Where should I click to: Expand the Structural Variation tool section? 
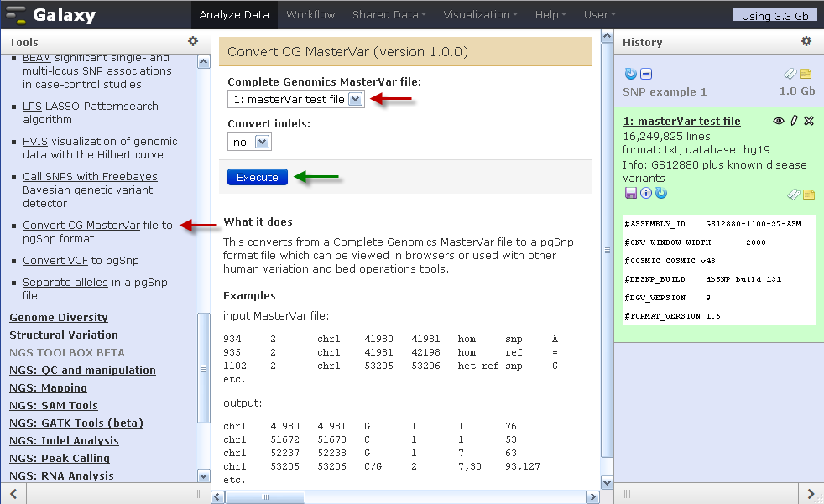point(64,335)
